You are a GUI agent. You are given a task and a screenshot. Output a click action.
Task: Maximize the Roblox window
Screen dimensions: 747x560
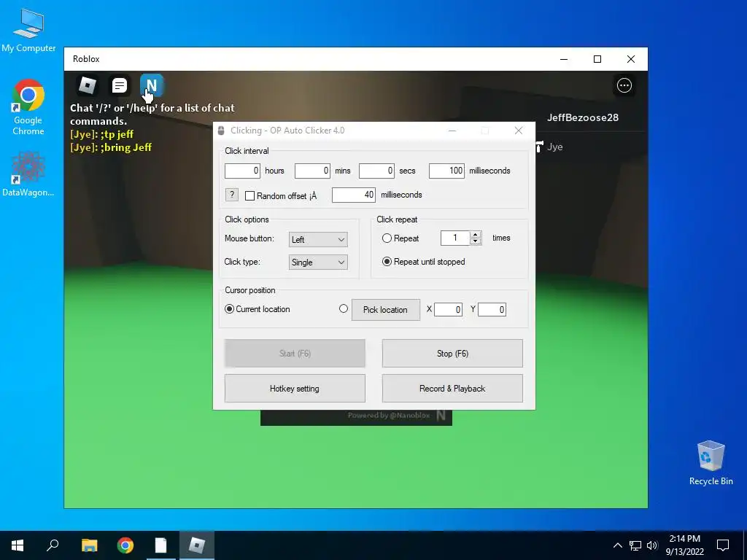[597, 59]
